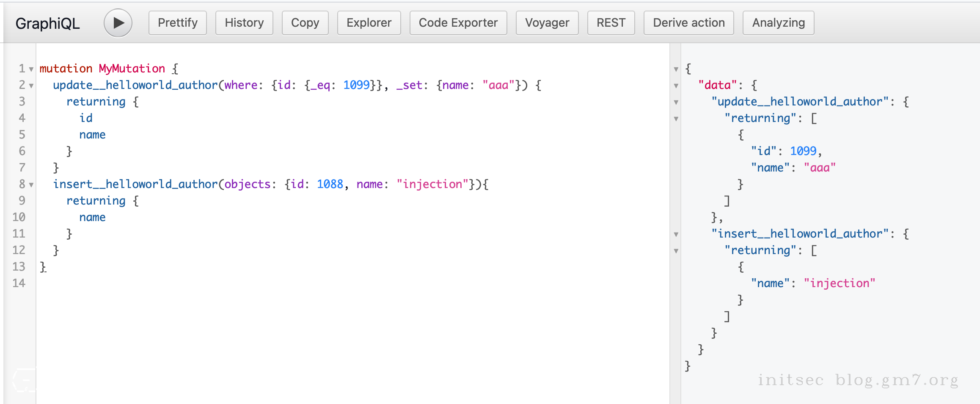The image size is (980, 404).
Task: Collapse the mutation MyMutation block at line 1
Action: click(31, 69)
